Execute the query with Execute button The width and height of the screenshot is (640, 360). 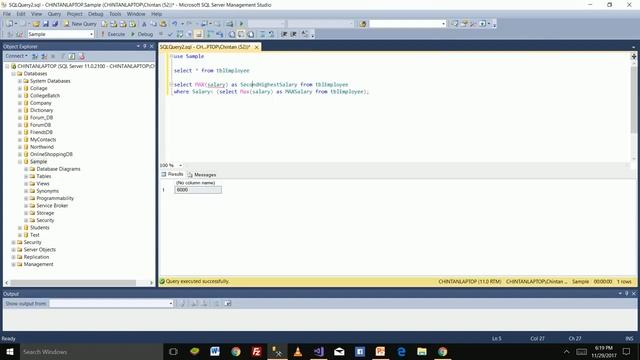tap(113, 34)
